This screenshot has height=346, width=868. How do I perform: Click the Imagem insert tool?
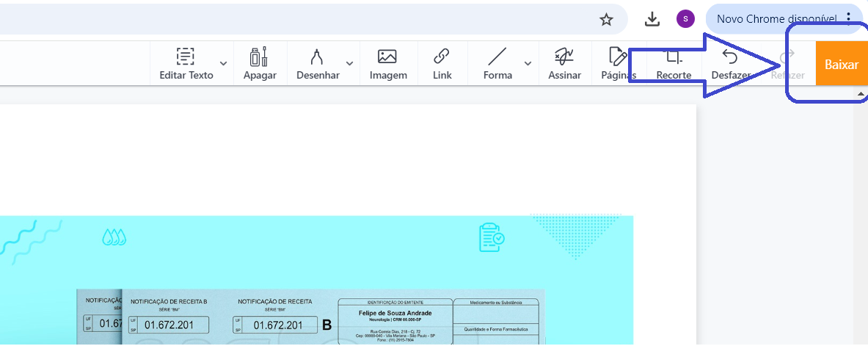tap(387, 64)
